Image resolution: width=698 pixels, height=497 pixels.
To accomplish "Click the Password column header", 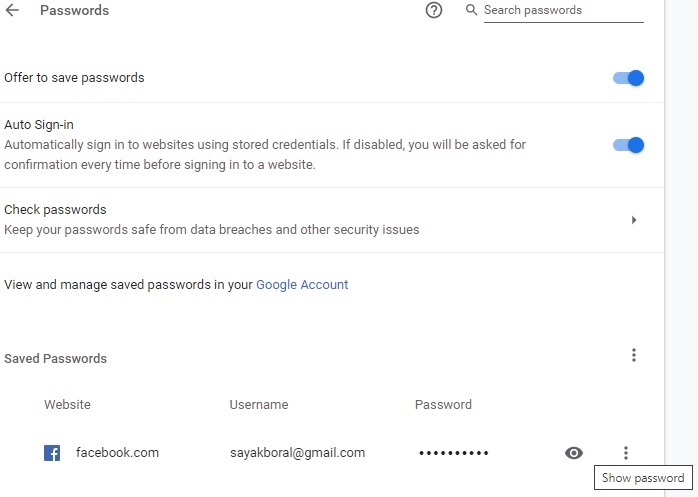I will [x=443, y=405].
